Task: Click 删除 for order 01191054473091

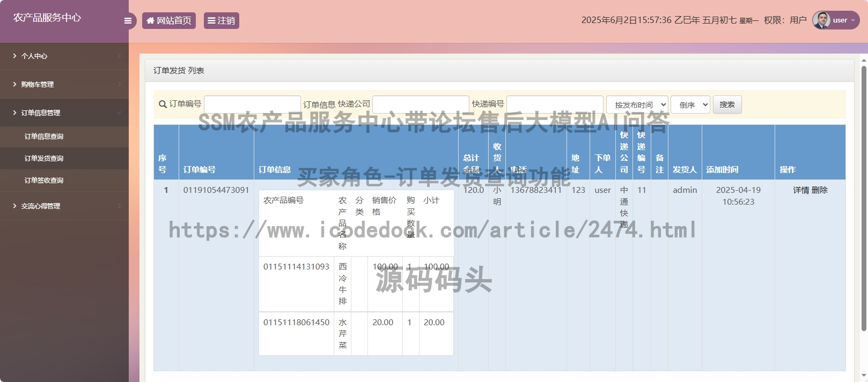Action: (820, 190)
